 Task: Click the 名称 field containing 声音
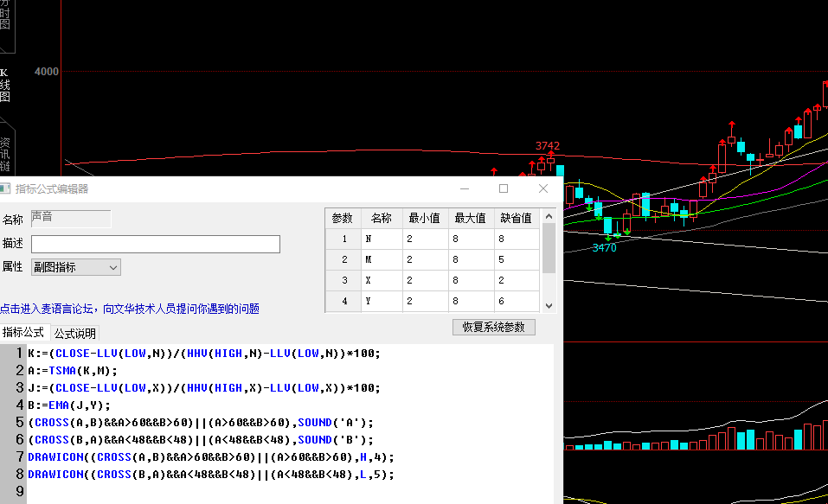71,219
